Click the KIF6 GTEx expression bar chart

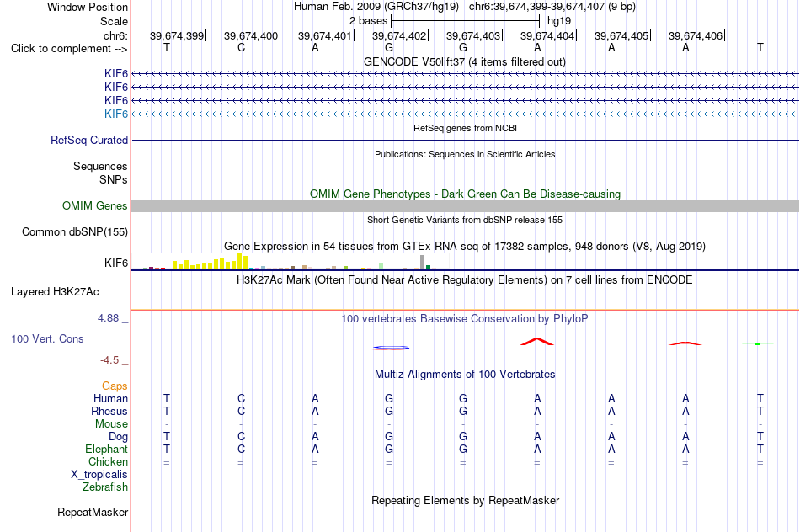[290, 261]
